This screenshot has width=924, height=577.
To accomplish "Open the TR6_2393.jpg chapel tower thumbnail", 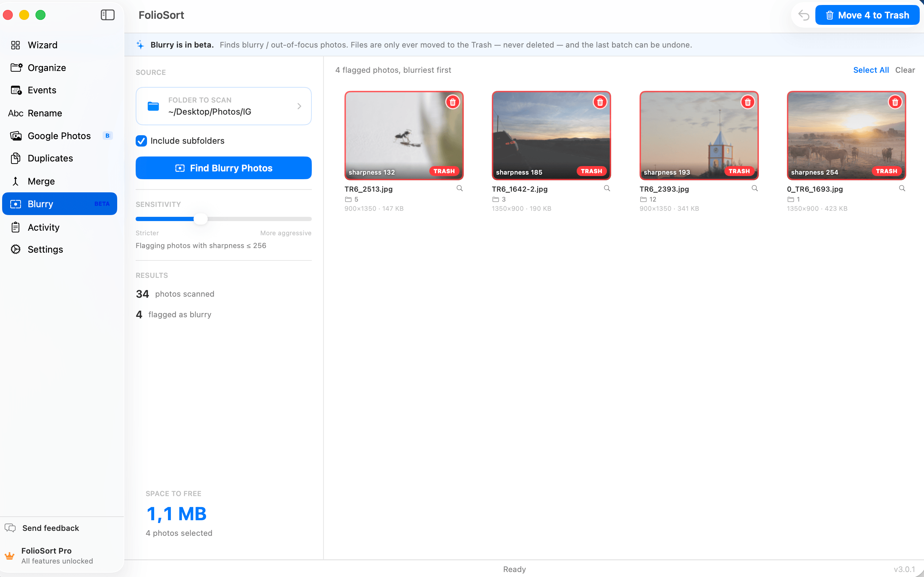I will [699, 136].
